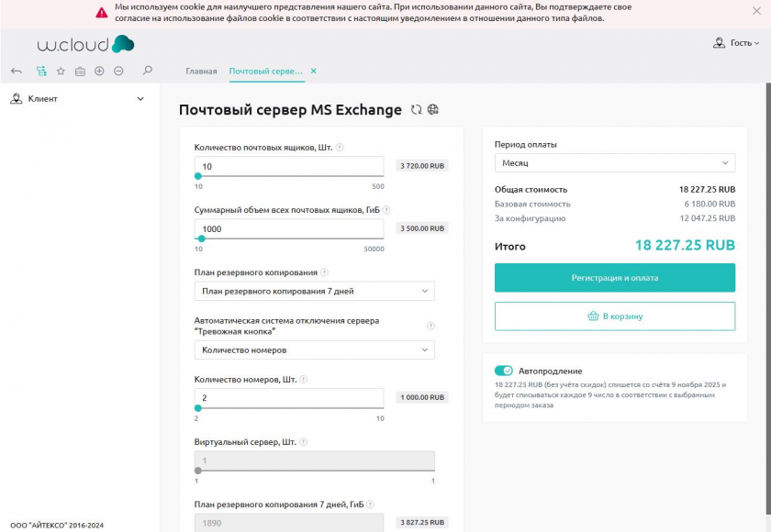
Task: Open the backup plan dropdown
Action: click(x=315, y=291)
